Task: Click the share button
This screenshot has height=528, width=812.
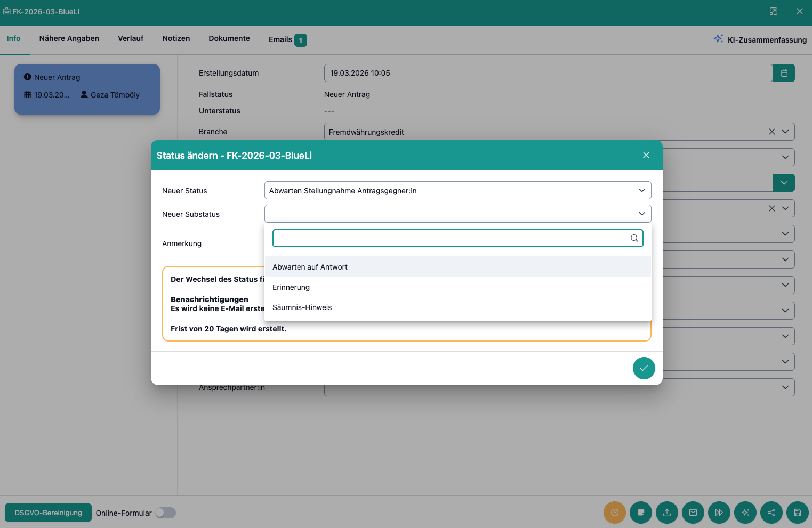Action: pos(771,513)
